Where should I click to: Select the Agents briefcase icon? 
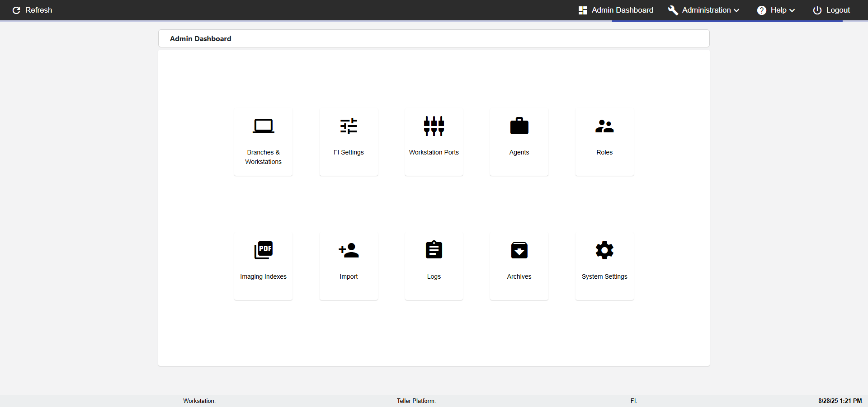point(519,126)
